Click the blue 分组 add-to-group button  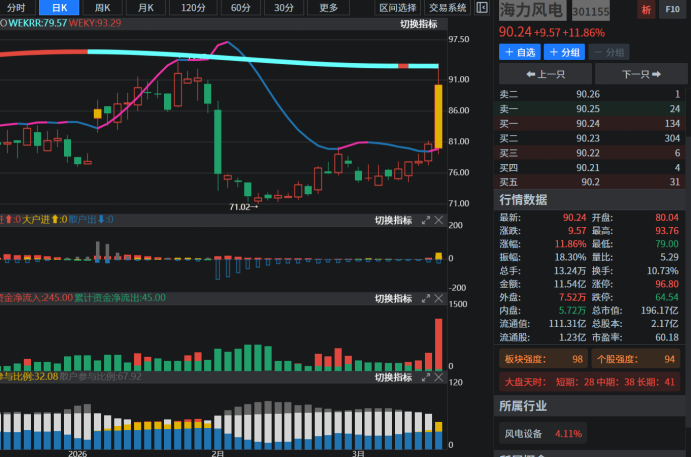pos(564,52)
